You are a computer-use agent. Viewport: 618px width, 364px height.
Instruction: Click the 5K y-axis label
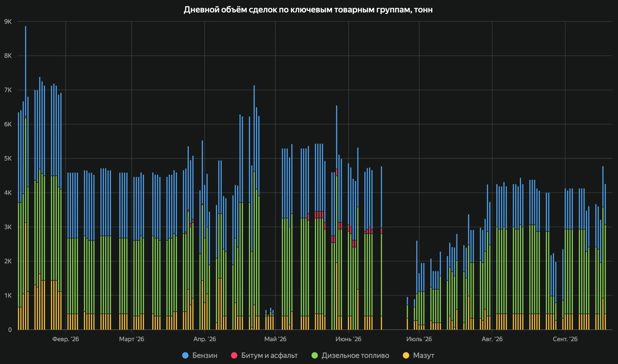point(8,158)
